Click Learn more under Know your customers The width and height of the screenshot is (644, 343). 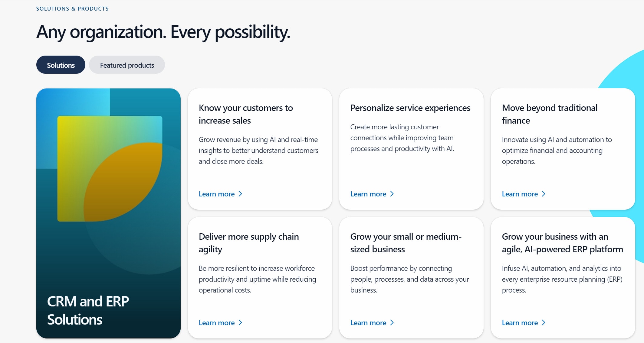[x=217, y=194]
